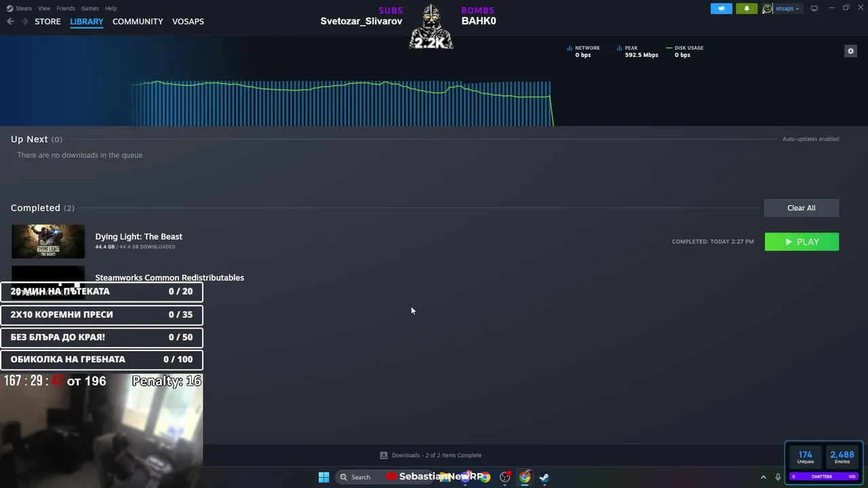Click the downloads icon in bottom bar
Image resolution: width=868 pixels, height=488 pixels.
(384, 455)
